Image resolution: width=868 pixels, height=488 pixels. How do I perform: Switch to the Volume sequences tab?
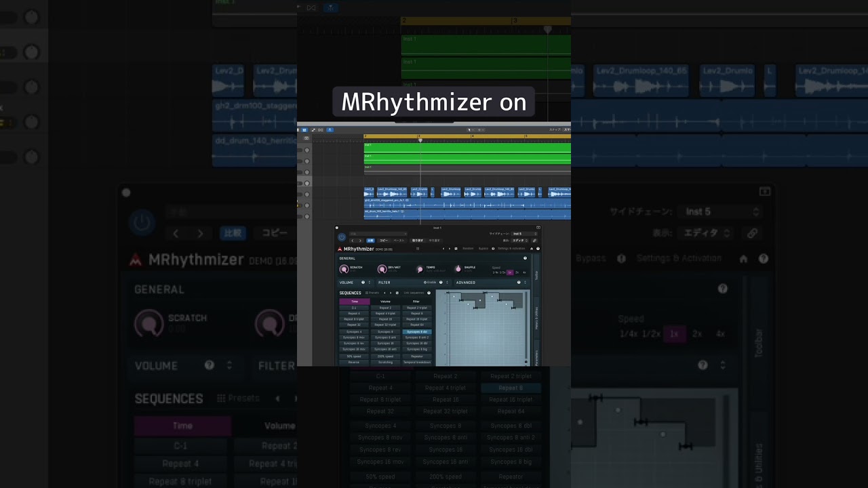tap(385, 301)
